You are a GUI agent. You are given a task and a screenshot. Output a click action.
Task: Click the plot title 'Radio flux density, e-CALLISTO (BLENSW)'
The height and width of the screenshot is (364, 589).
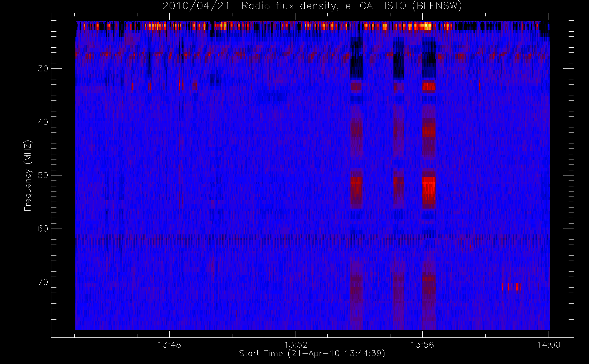(352, 6)
